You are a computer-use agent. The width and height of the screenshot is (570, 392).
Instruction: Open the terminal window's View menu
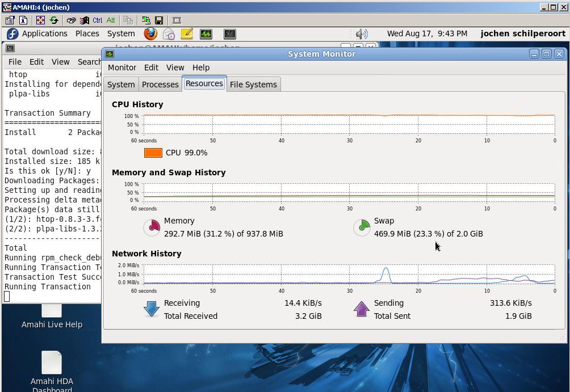60,62
